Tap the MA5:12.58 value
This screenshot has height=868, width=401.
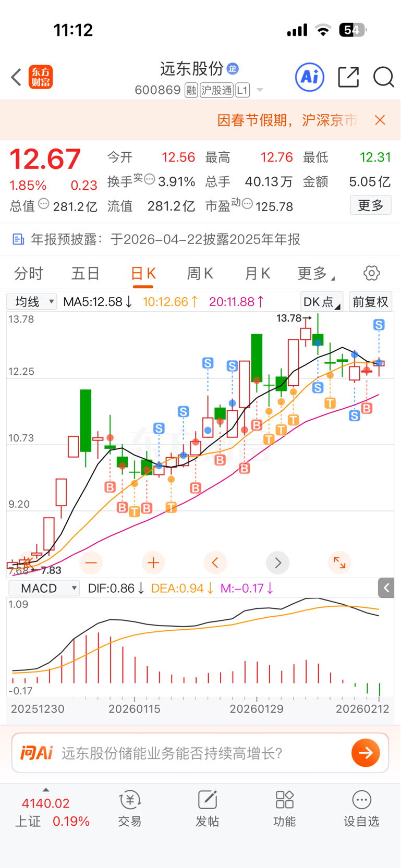(x=98, y=302)
